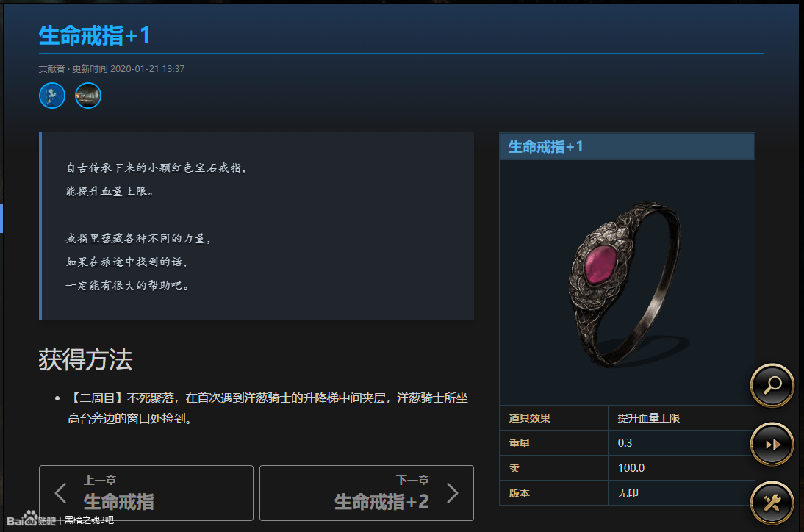Click the 黑暗之魂3吧 watermark text
Image resolution: width=804 pixels, height=532 pixels.
89,520
